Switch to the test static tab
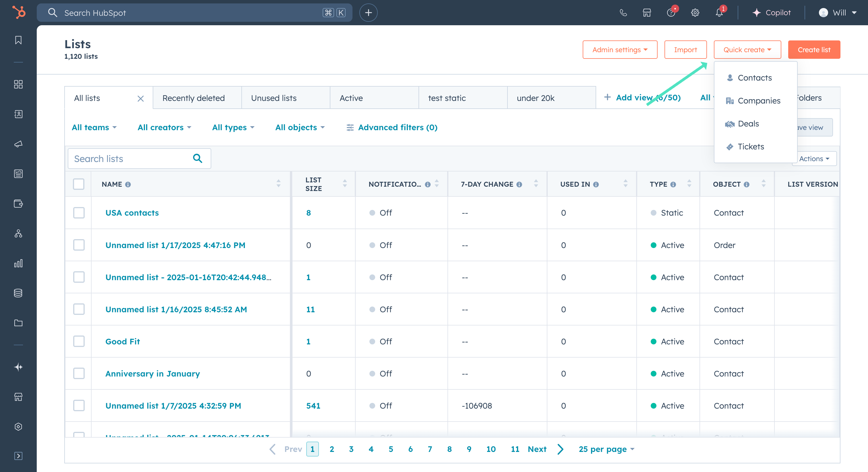Viewport: 868px width, 472px height. click(463, 98)
